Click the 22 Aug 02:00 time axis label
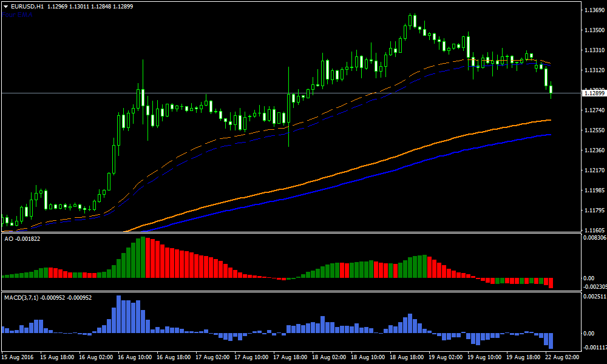Screen dimensions: 607x364 [561, 357]
